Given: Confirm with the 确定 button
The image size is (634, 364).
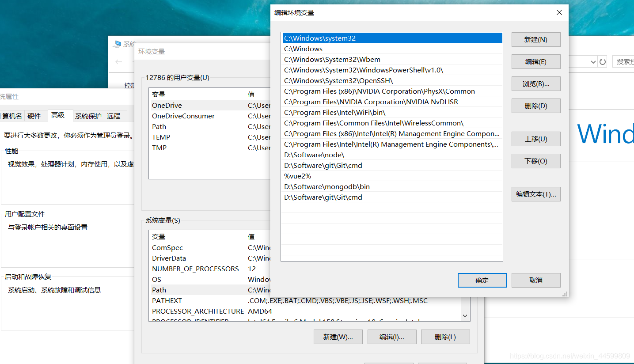Looking at the screenshot, I should click(x=482, y=280).
